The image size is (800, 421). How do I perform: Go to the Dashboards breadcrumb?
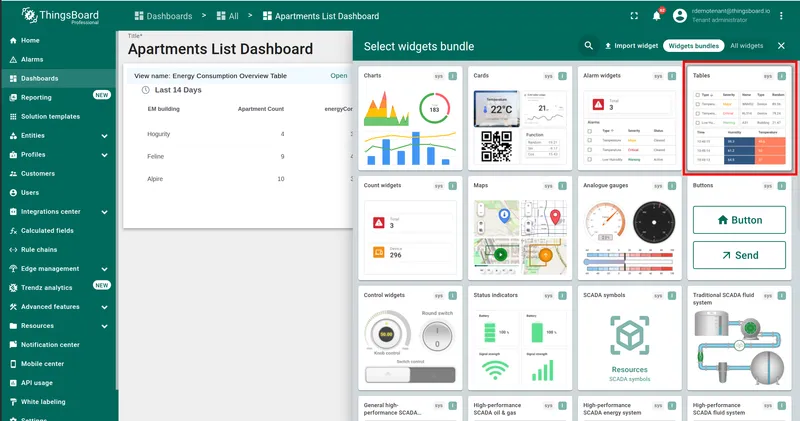163,16
